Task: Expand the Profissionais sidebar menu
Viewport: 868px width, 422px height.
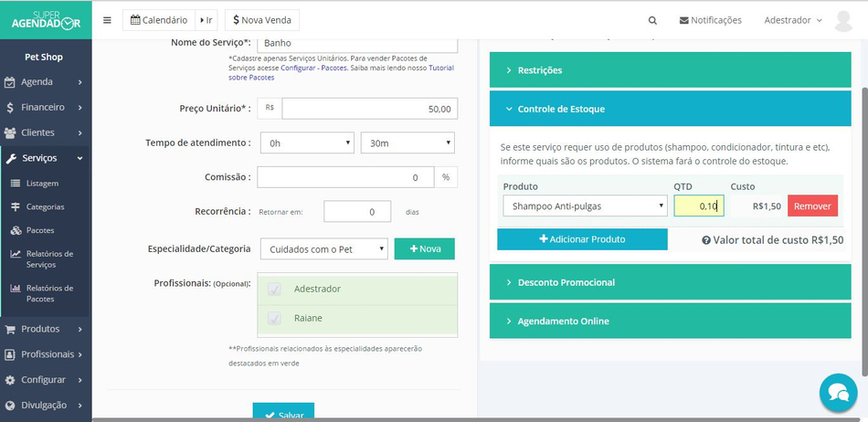Action: [x=46, y=354]
